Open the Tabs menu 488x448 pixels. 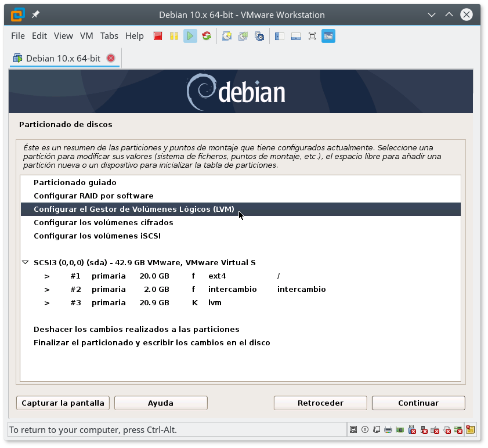pyautogui.click(x=109, y=36)
